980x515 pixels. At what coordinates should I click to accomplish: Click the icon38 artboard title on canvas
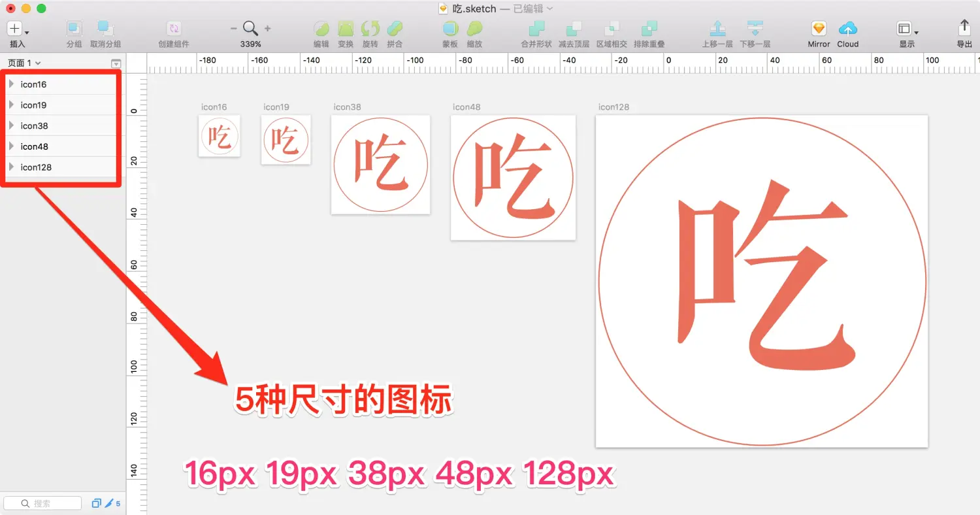point(347,107)
